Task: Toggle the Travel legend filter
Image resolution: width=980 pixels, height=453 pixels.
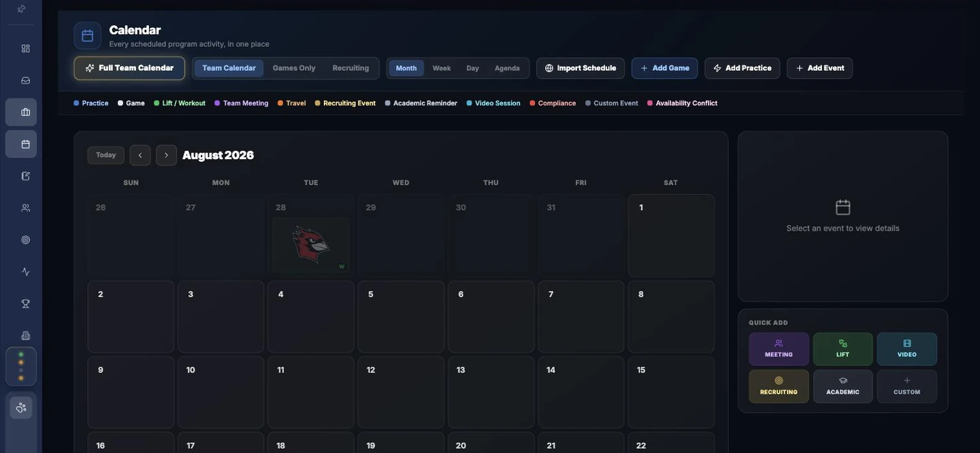Action: pyautogui.click(x=292, y=103)
